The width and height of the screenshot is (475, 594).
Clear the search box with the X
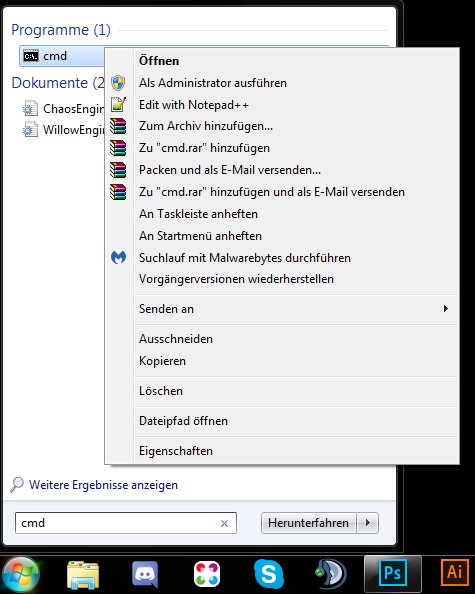pos(224,523)
